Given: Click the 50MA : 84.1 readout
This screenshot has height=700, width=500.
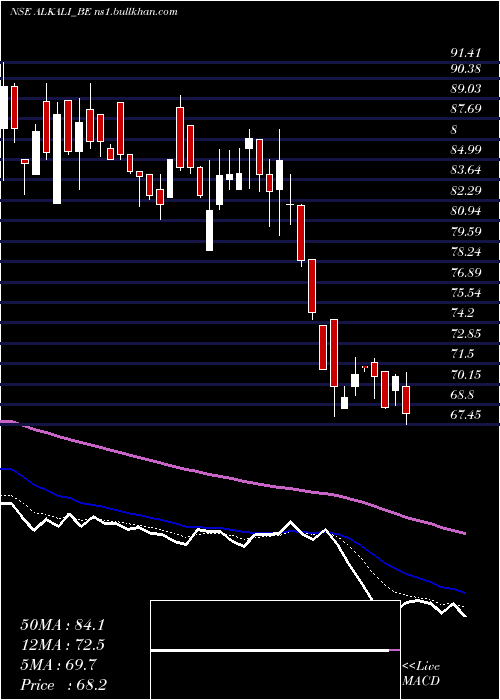Looking at the screenshot, I should 62,625.
